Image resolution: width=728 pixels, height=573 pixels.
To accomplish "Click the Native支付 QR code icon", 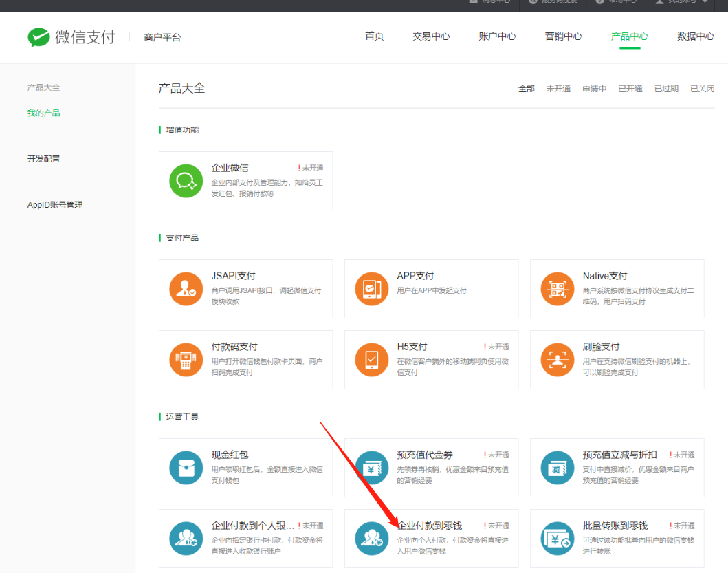I will pos(557,289).
